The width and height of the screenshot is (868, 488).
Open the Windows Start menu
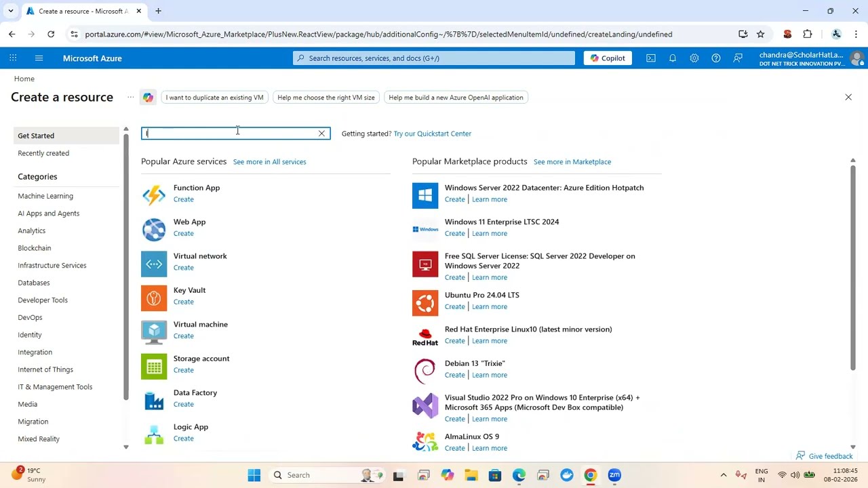(254, 475)
